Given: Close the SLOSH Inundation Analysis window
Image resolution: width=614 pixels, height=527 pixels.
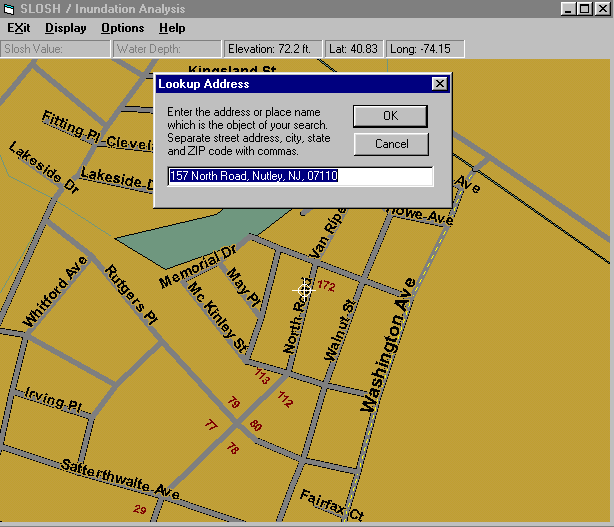Looking at the screenshot, I should coord(601,8).
